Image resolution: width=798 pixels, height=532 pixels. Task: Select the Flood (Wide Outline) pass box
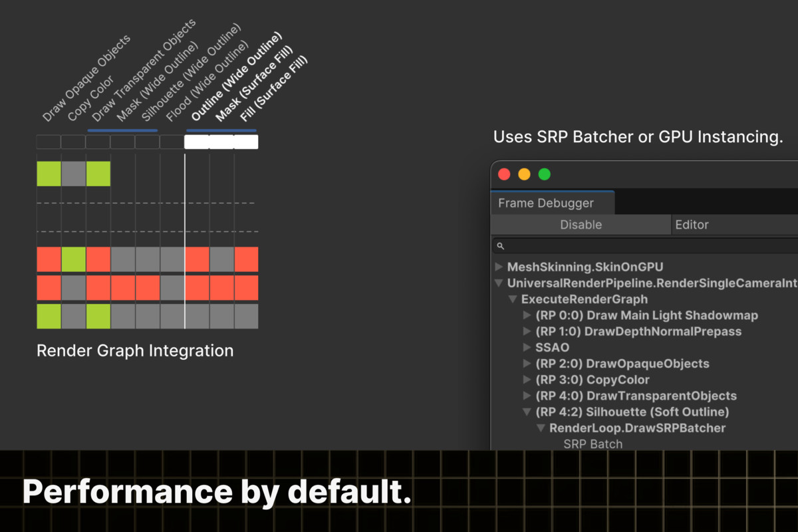(172, 142)
